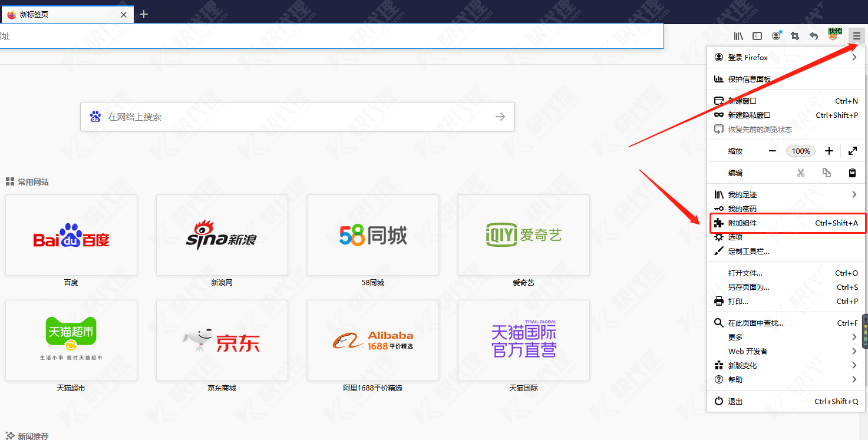This screenshot has width=868, height=440.
Task: Toggle the sidebar panel icon
Action: (x=757, y=36)
